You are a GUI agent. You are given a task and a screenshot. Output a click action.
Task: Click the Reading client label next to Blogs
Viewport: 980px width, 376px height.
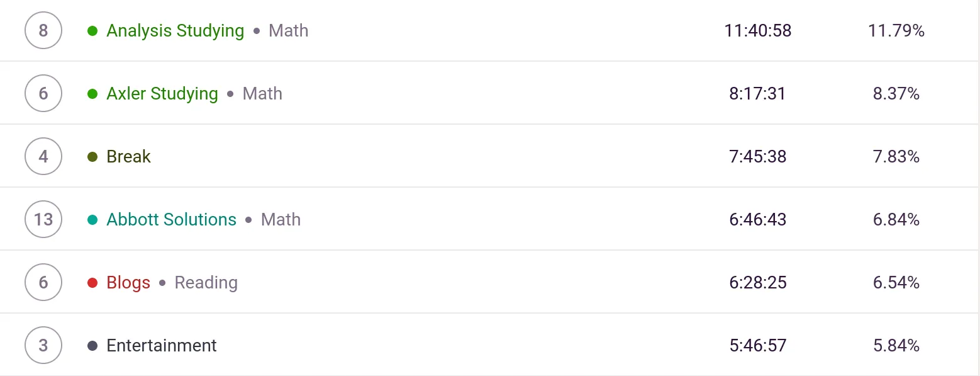click(x=206, y=282)
